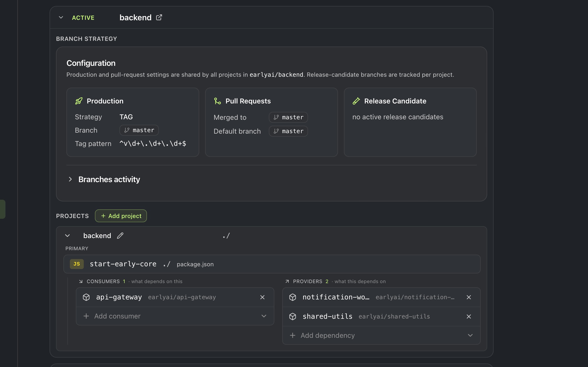The image size is (588, 367).
Task: Click the Configuration heading
Action: coord(91,63)
